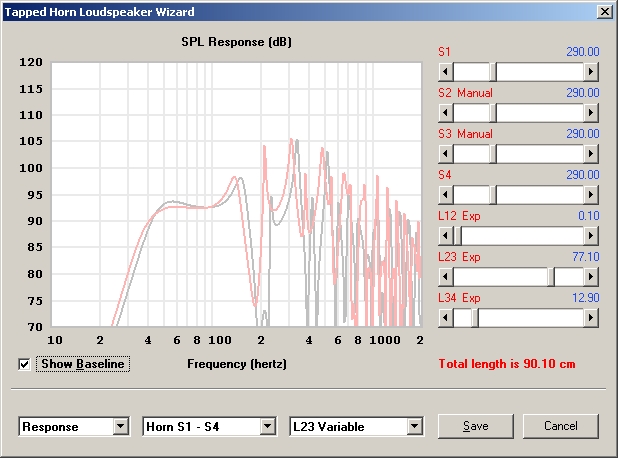
Task: Click the L12 Exp value 0.10
Action: [588, 216]
